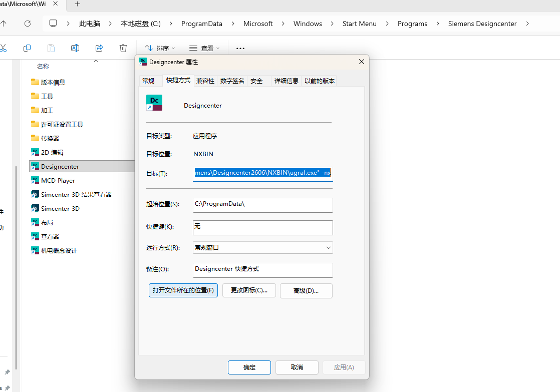Viewport: 560px width, 392px height.
Task: Expand chevron after Programs in address bar
Action: point(438,24)
